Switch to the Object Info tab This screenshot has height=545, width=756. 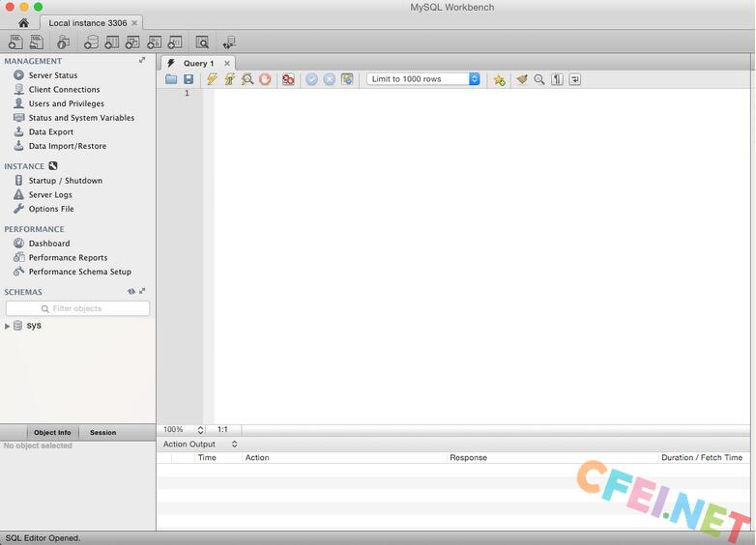[52, 432]
